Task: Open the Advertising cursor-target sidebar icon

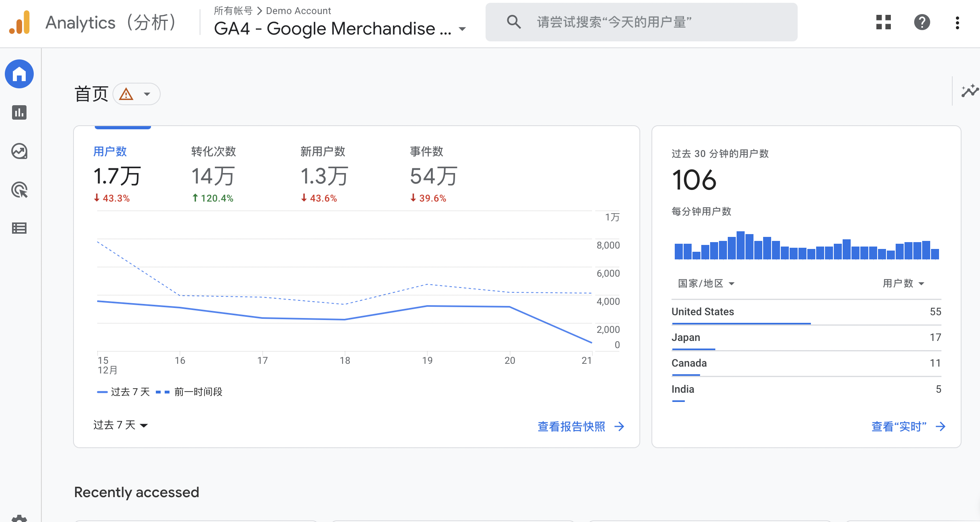Action: 19,190
